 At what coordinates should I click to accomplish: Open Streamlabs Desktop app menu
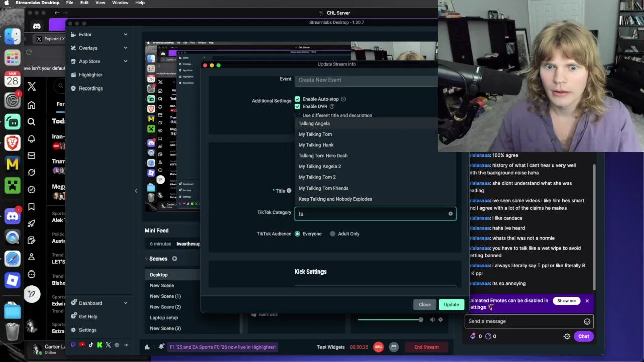38,3
